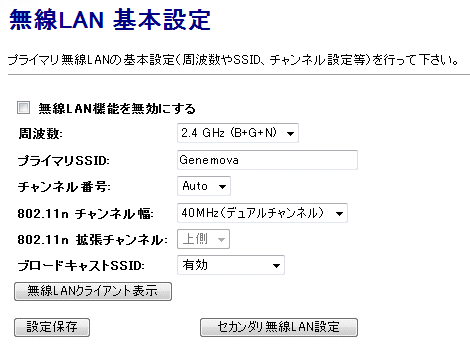This screenshot has width=470, height=363.
Task: Click the ブロードキャストSSID field label
Action: [x=81, y=266]
